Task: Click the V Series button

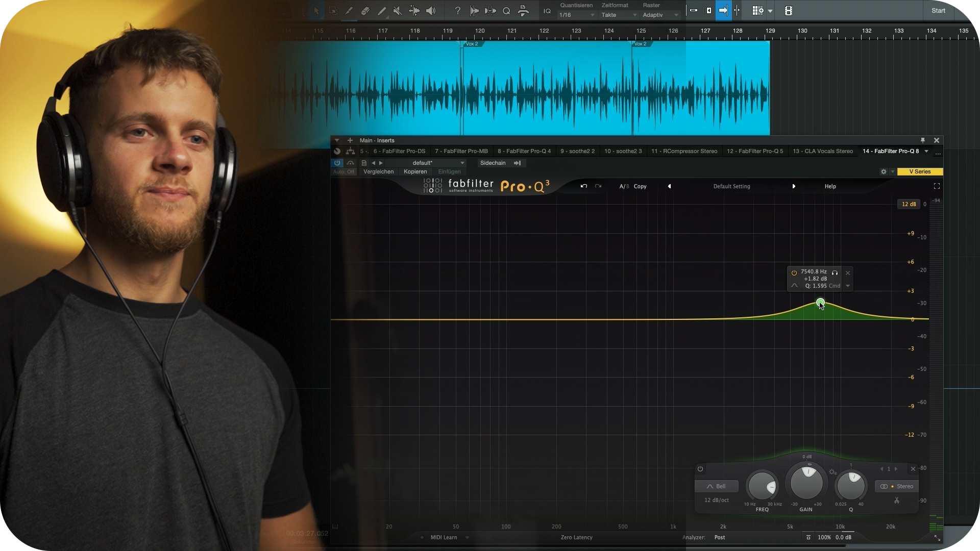Action: pos(920,172)
